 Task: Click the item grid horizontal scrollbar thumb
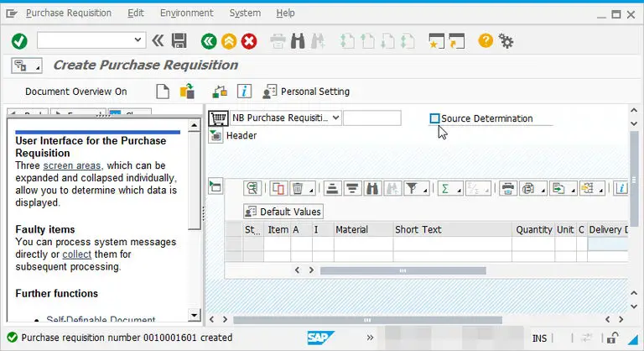coord(402,270)
